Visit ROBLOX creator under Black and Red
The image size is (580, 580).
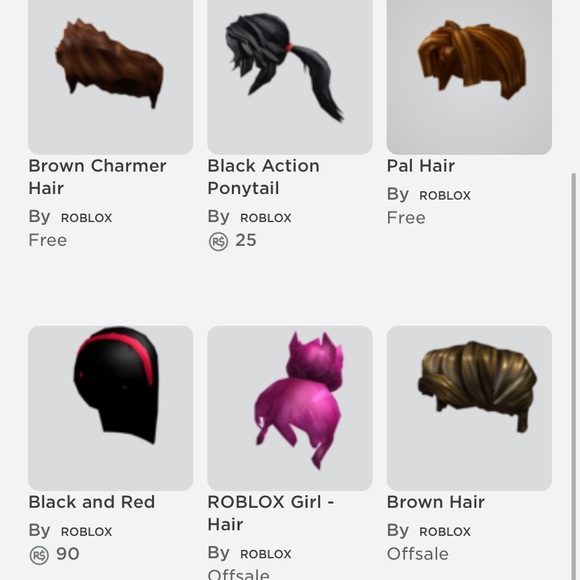[x=87, y=532]
